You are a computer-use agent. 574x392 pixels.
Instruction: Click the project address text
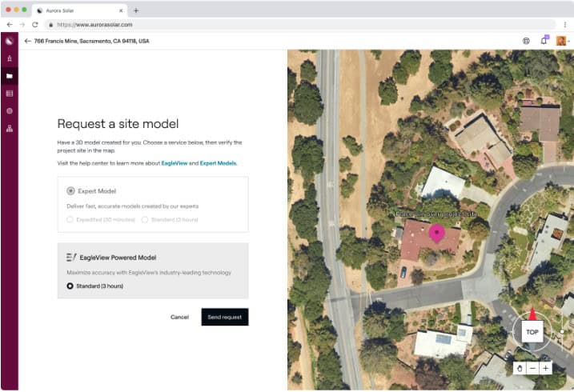tap(91, 41)
